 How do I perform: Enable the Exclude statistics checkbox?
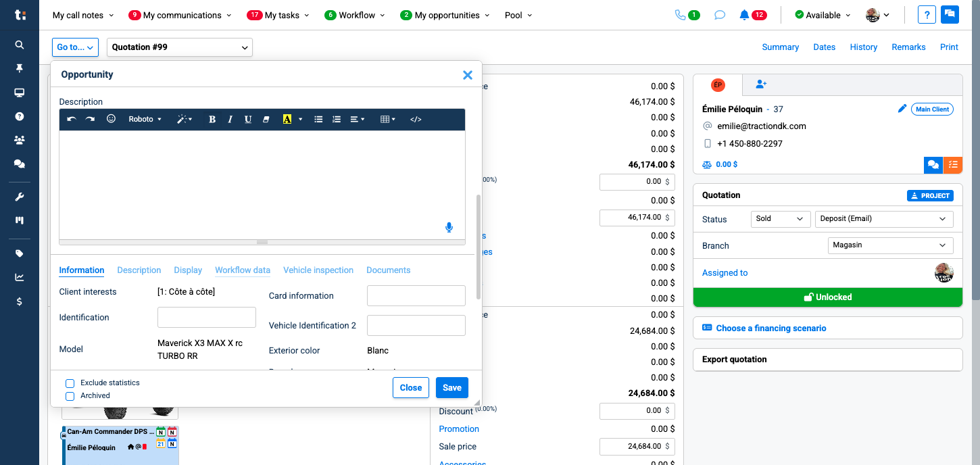coord(70,383)
